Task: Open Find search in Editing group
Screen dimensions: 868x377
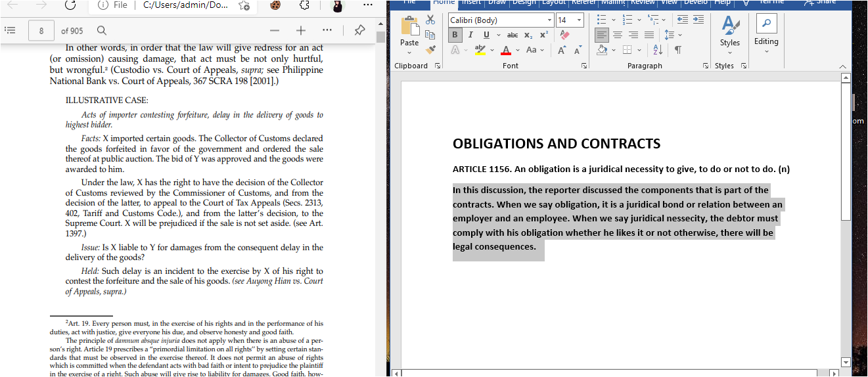Action: [766, 24]
